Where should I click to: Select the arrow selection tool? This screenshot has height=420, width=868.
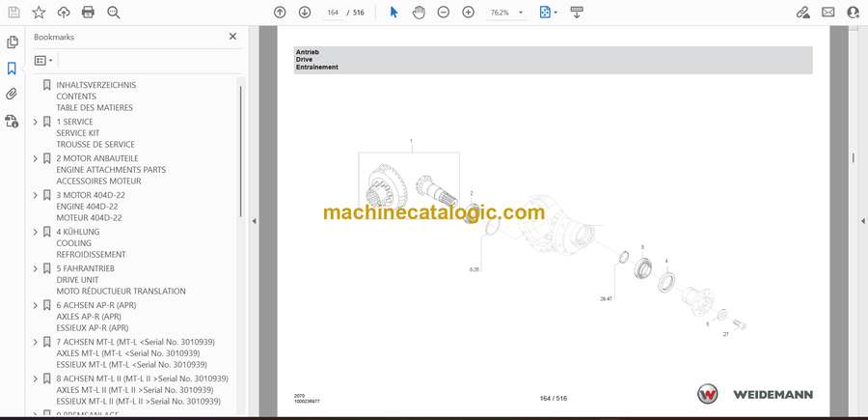click(393, 13)
